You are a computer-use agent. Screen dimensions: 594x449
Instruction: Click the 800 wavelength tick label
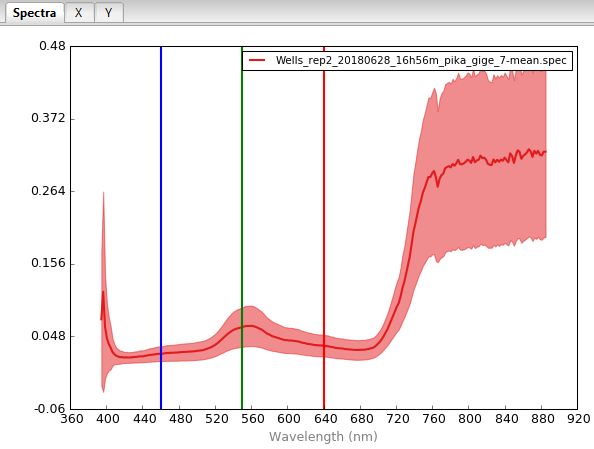(470, 419)
